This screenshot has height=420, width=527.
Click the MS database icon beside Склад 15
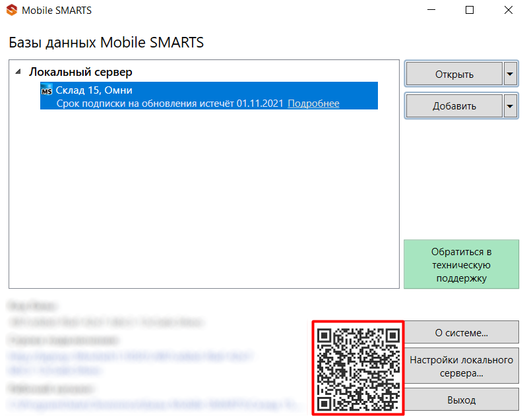pos(47,90)
